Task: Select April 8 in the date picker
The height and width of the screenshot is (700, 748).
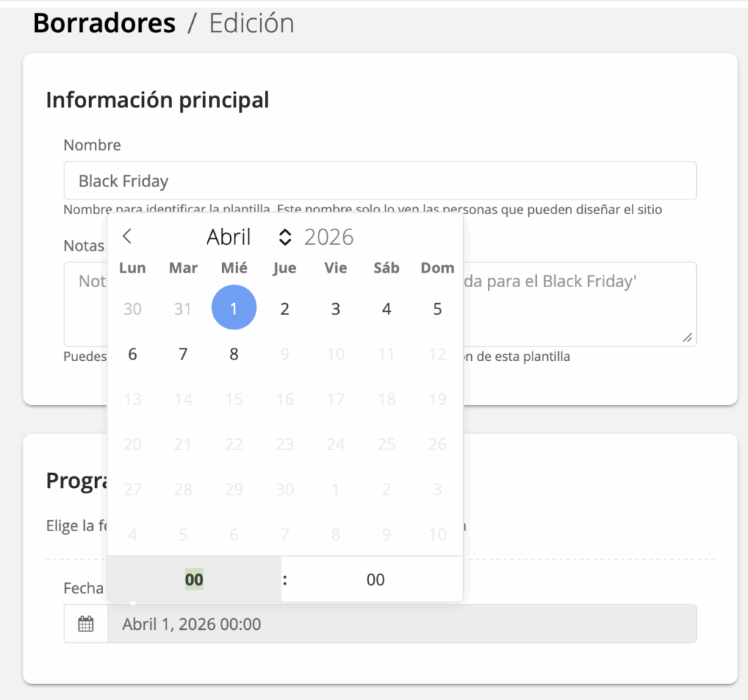Action: click(234, 354)
